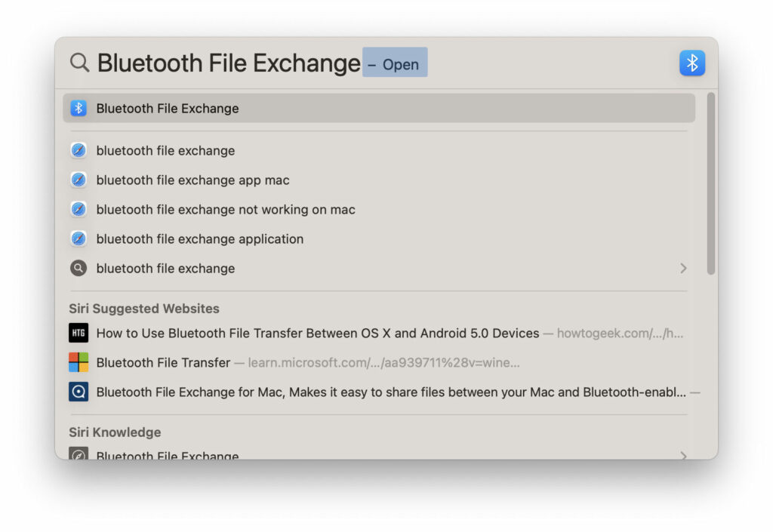Click the Safari icon beside 'bluetooth file exchange application'
The image size is (773, 532).
[79, 238]
